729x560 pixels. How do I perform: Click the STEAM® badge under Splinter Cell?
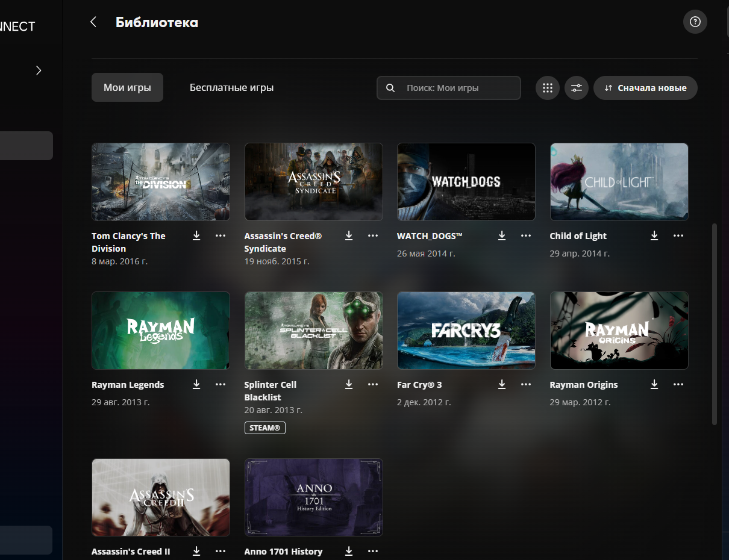[264, 428]
